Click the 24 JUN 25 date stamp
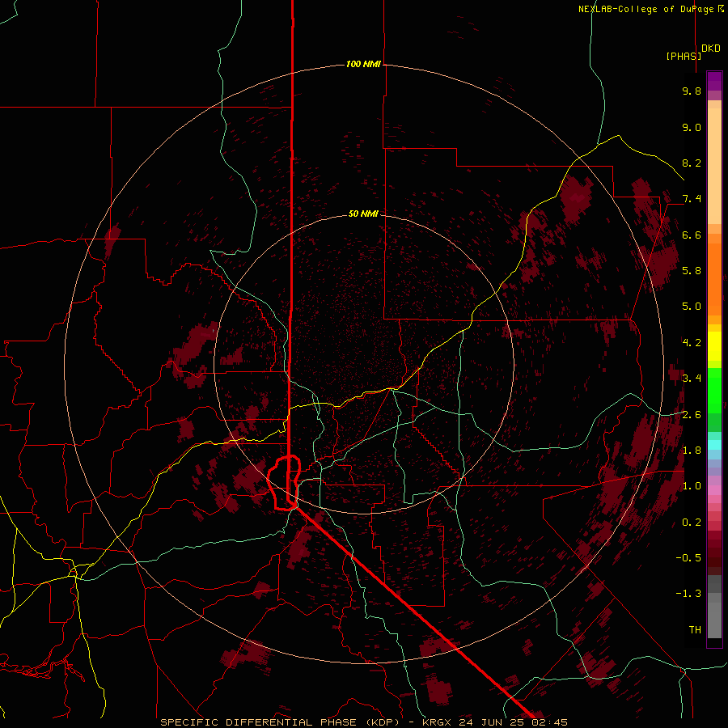The height and width of the screenshot is (728, 728). click(x=493, y=722)
